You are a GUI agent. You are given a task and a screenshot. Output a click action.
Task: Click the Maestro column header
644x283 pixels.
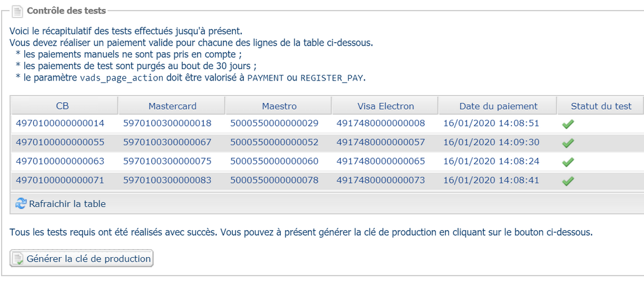tap(279, 106)
